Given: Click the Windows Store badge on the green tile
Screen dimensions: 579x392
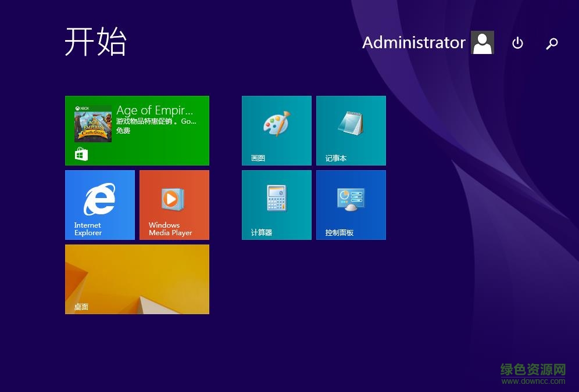Looking at the screenshot, I should click(81, 153).
